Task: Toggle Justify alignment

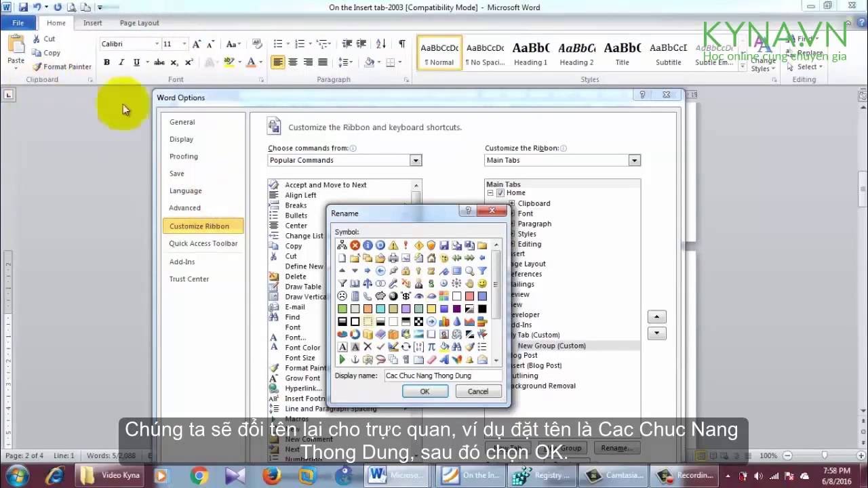Action: tap(323, 62)
